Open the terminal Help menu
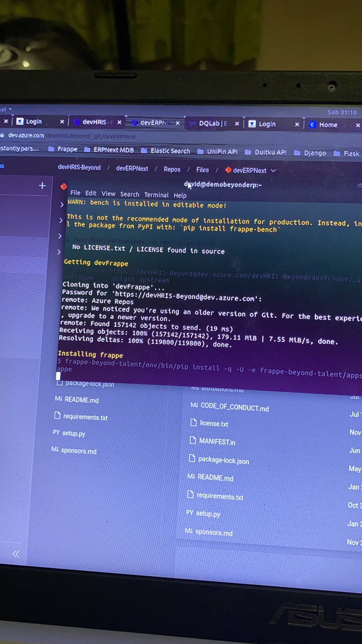The image size is (362, 644). tap(180, 195)
